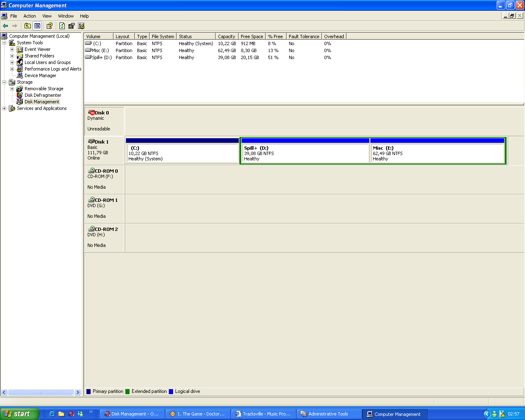Click the Back arrow toolbar icon
525x420 pixels.
[5, 26]
